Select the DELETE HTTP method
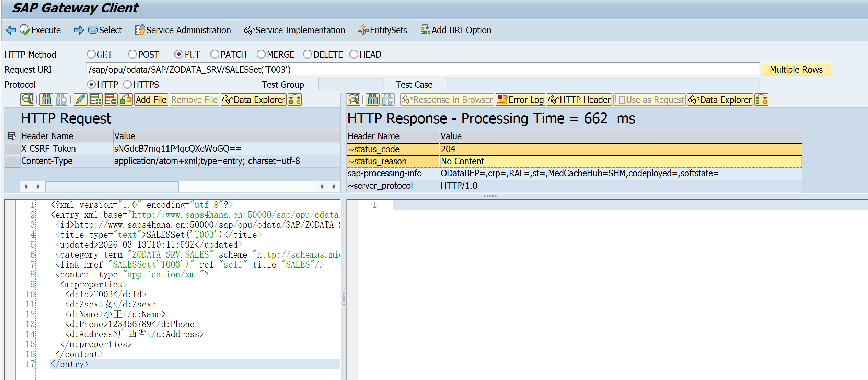The width and height of the screenshot is (868, 380). [x=308, y=55]
